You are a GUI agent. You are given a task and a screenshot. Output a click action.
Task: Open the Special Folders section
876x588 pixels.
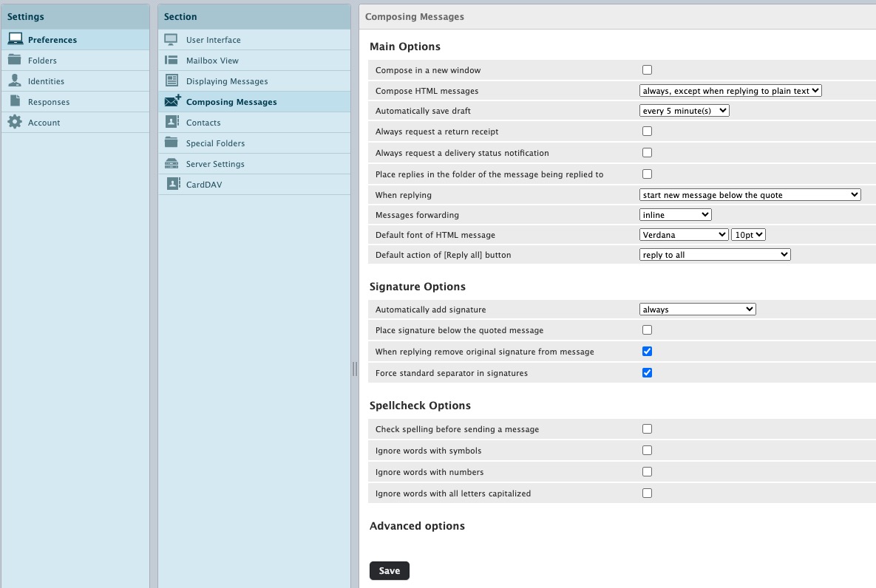215,143
